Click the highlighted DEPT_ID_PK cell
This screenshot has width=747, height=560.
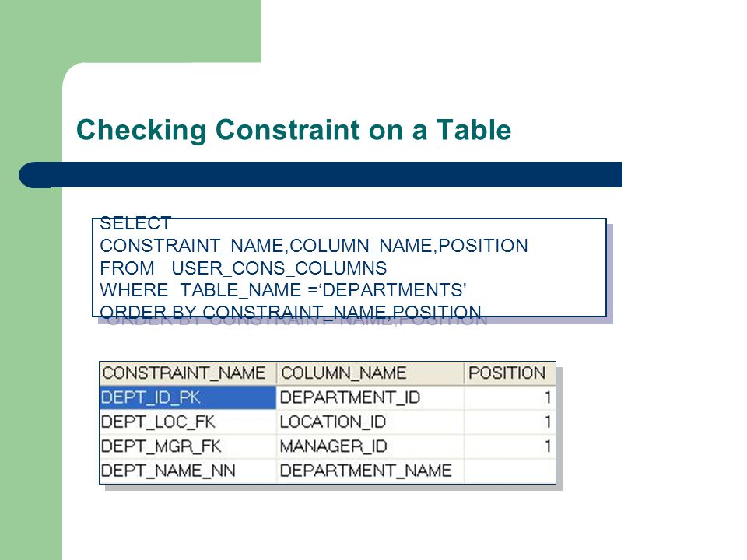tap(188, 397)
